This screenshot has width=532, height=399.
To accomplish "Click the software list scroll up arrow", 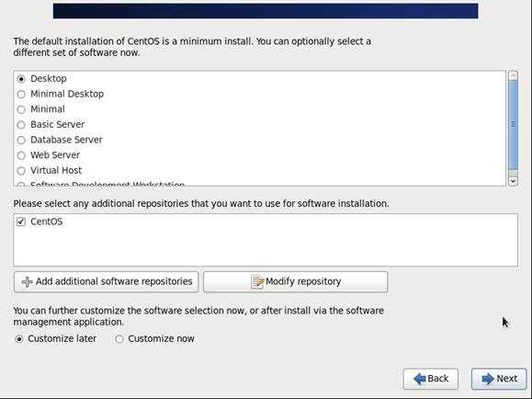I will pos(513,75).
